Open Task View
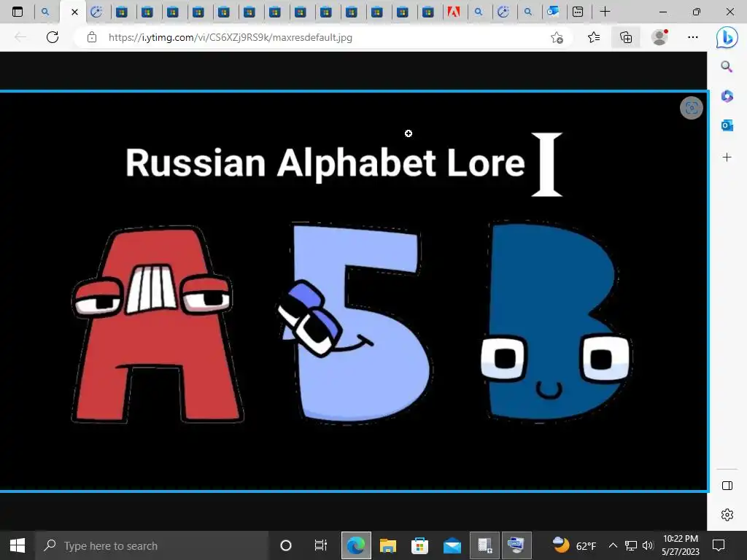Image resolution: width=747 pixels, height=560 pixels. coord(321,545)
